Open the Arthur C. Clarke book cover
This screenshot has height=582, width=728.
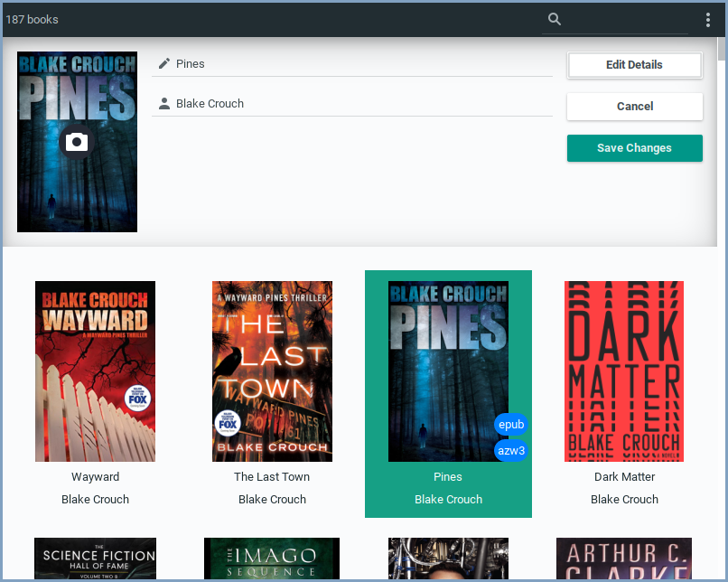624,559
